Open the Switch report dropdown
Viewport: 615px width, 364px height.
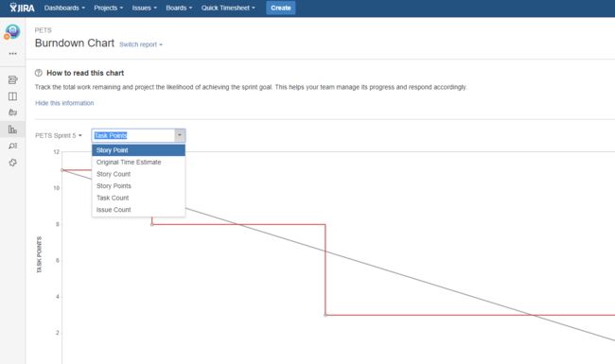click(141, 44)
